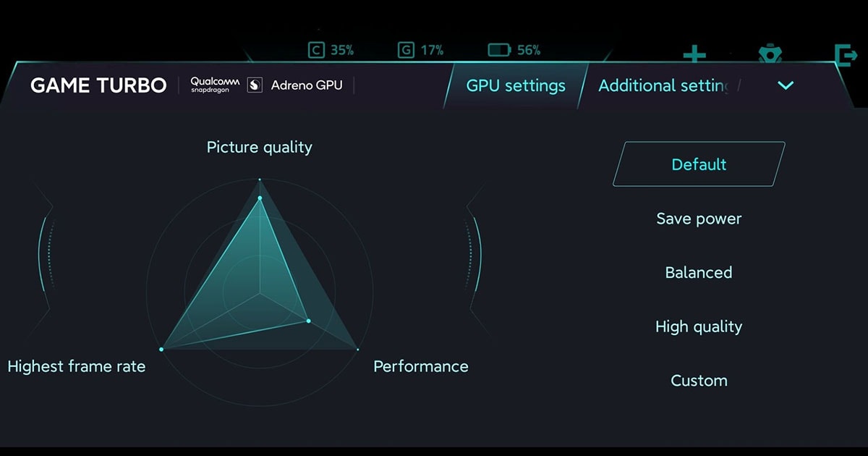Click the battery level icon

[499, 50]
